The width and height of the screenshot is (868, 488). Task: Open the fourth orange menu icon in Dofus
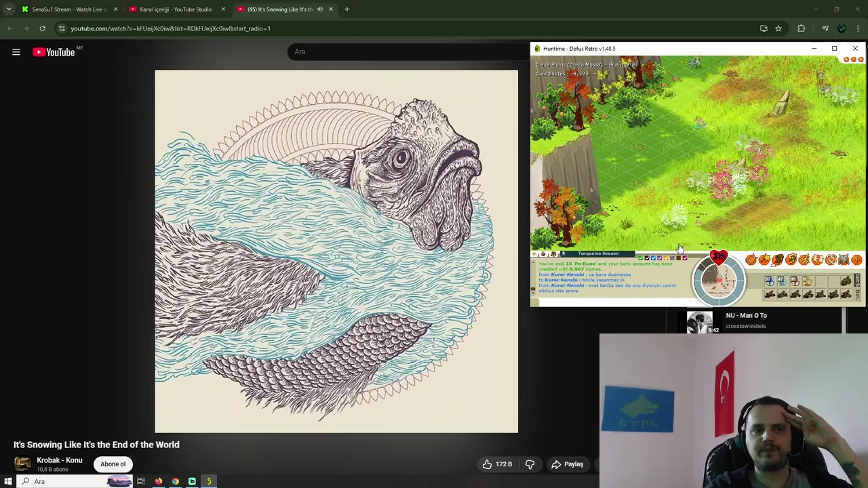(791, 260)
